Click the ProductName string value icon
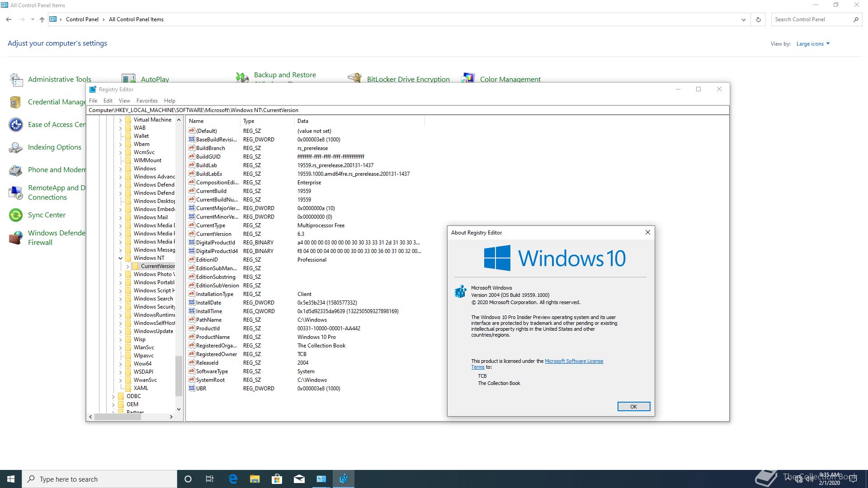 pos(192,337)
